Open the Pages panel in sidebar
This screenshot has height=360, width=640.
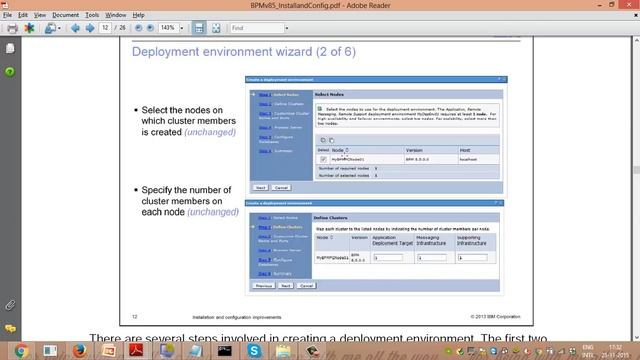(x=10, y=48)
